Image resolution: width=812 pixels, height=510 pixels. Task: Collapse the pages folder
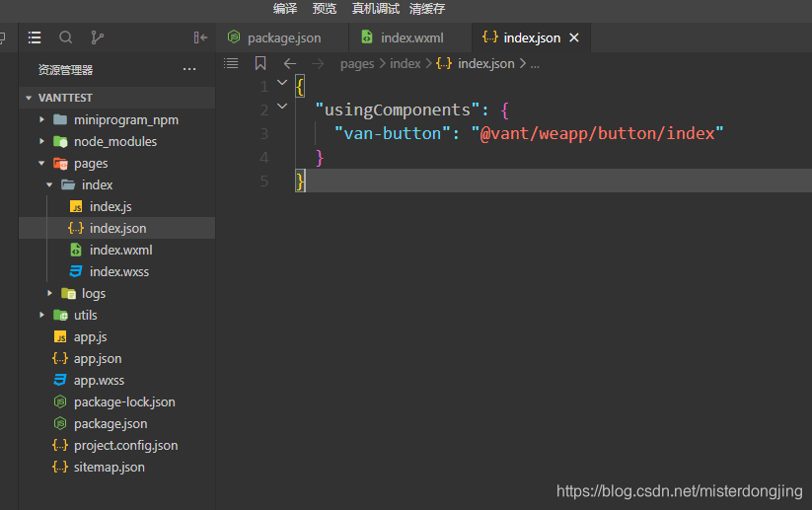[42, 163]
